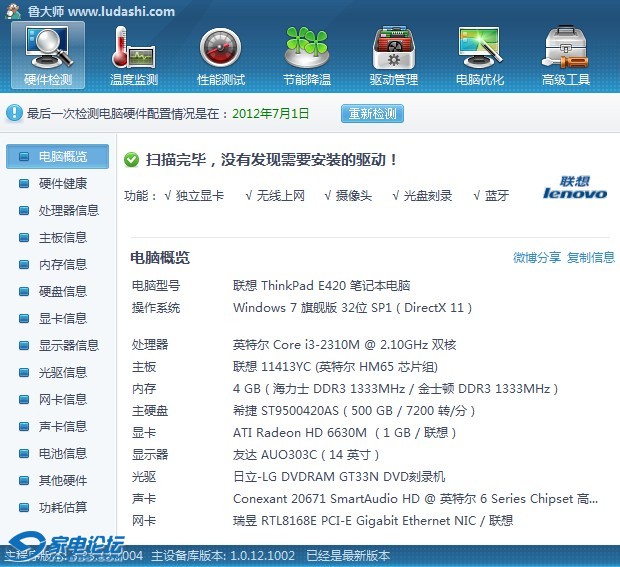
Task: Click the icon beside 网卡信息
Action: (24, 399)
